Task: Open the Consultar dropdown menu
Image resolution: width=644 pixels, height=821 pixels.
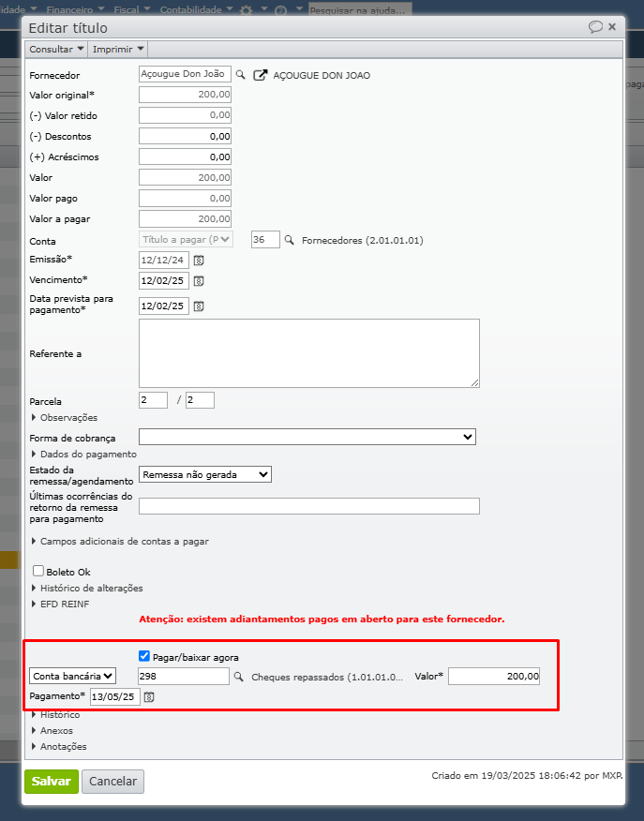Action: (x=56, y=50)
